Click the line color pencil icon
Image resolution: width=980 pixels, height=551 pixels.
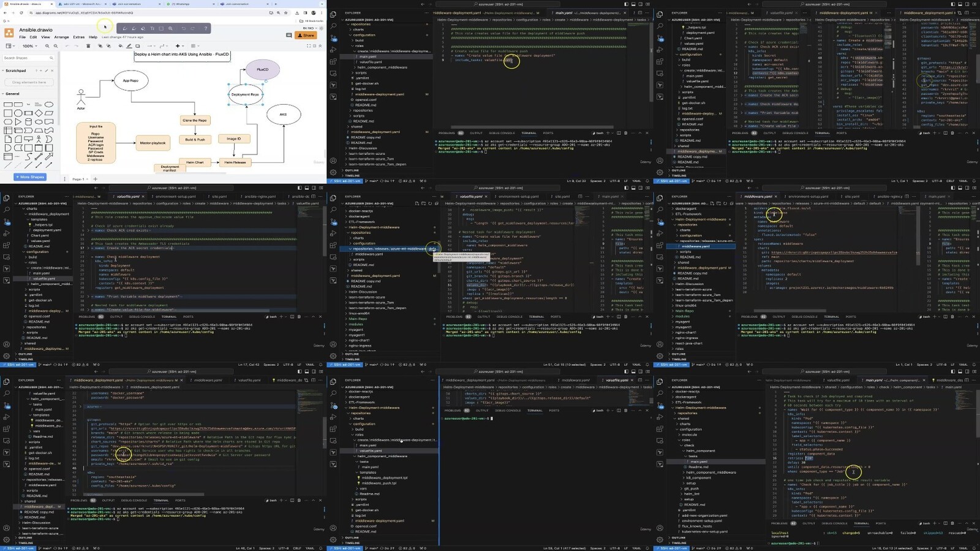click(129, 46)
